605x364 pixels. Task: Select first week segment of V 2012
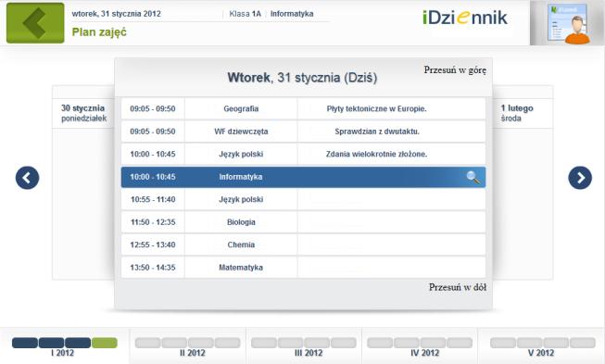point(503,343)
